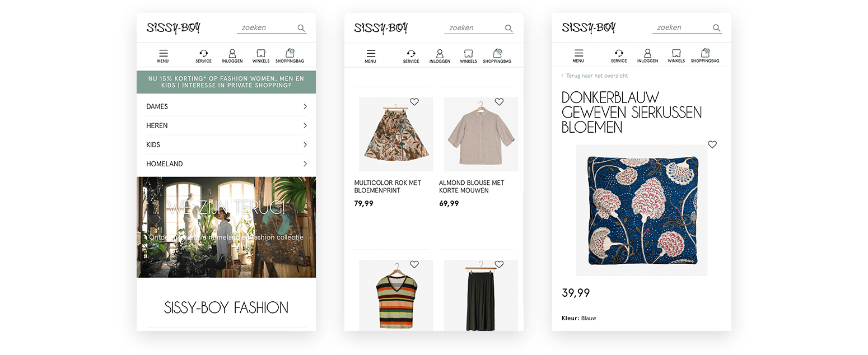Select the Kids menu item
The image size is (868, 355).
226,144
